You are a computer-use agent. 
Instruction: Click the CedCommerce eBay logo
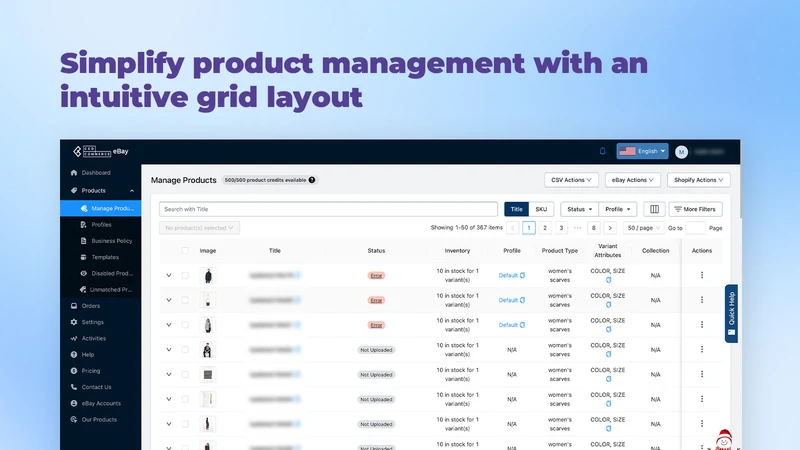[101, 151]
